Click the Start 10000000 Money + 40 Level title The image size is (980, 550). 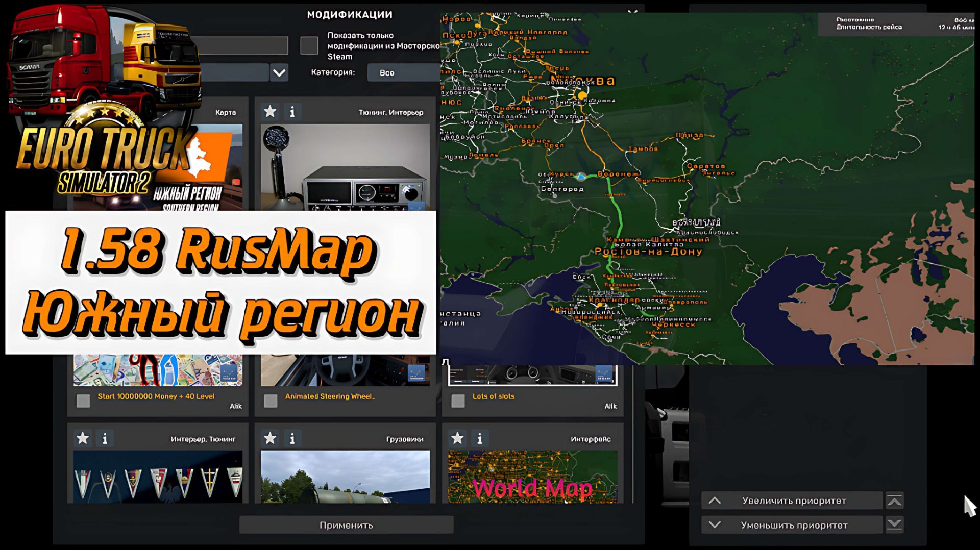(x=156, y=396)
